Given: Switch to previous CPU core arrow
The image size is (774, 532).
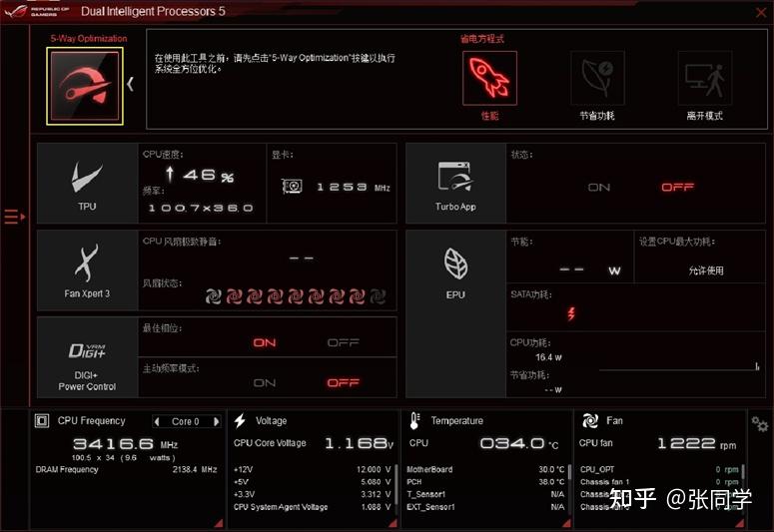Looking at the screenshot, I should 157,421.
